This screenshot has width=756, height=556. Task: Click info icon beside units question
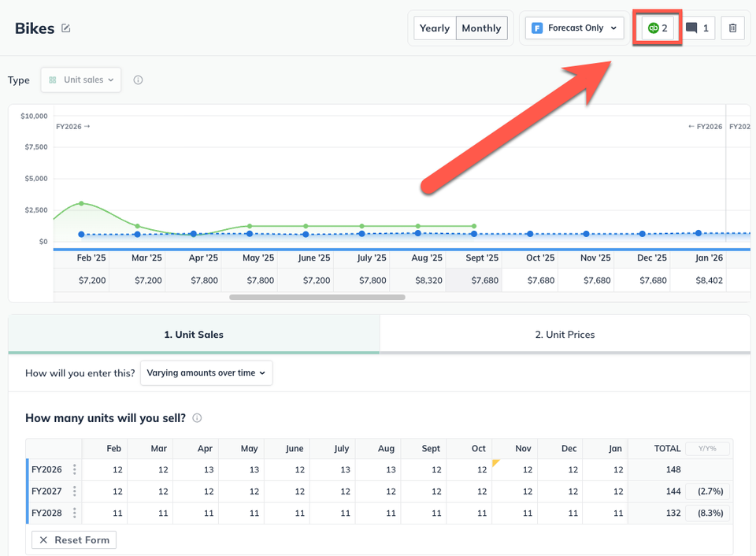point(197,418)
